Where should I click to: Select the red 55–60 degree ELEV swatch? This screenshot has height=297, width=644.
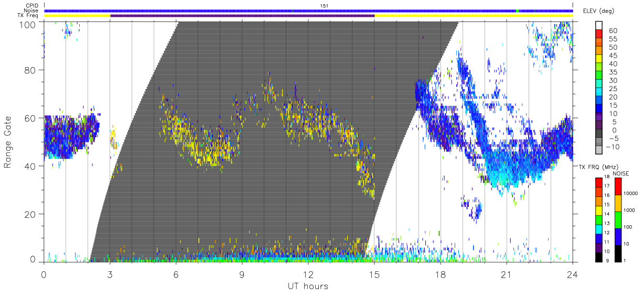tap(599, 35)
